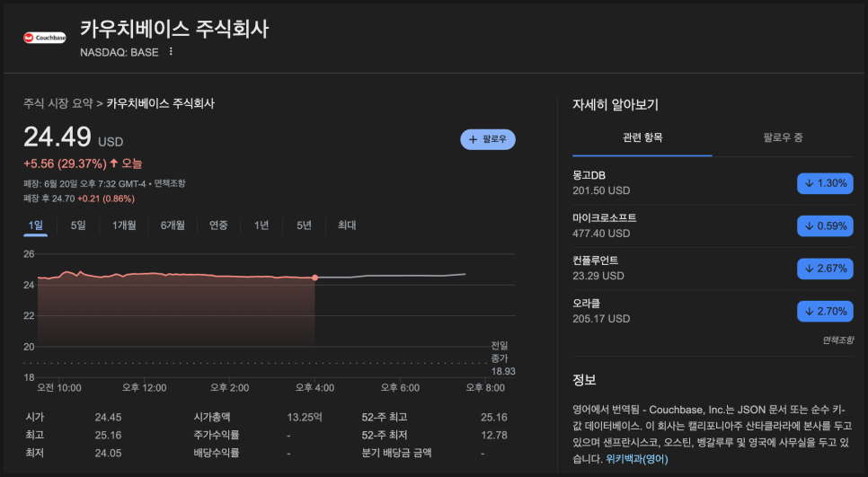Click the 팔로우 follow button
Image resolution: width=868 pixels, height=477 pixels.
point(488,139)
